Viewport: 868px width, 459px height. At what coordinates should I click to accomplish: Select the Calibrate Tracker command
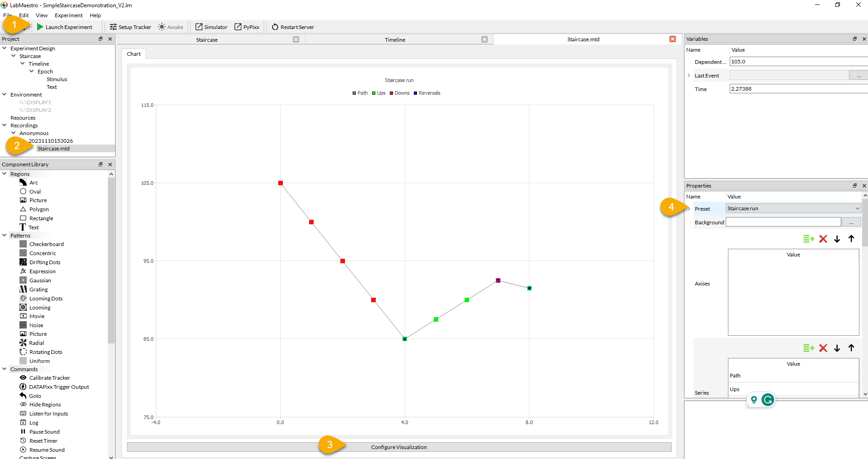[49, 378]
